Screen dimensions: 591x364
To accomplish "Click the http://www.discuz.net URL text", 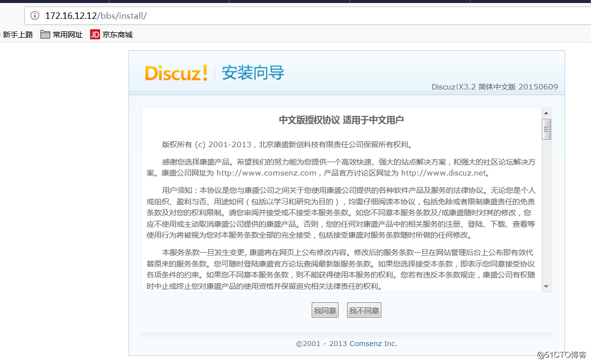I will click(443, 173).
